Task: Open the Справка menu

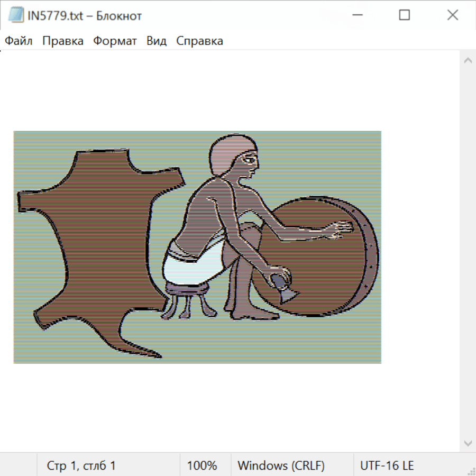Action: (x=199, y=41)
